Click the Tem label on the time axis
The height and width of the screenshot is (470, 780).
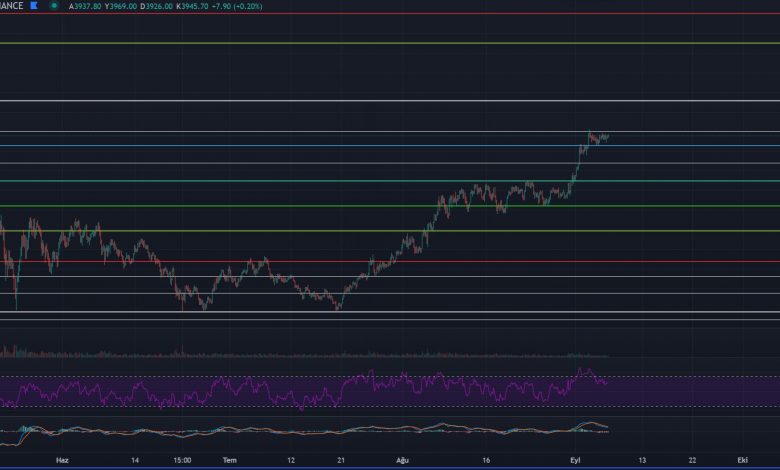230,461
